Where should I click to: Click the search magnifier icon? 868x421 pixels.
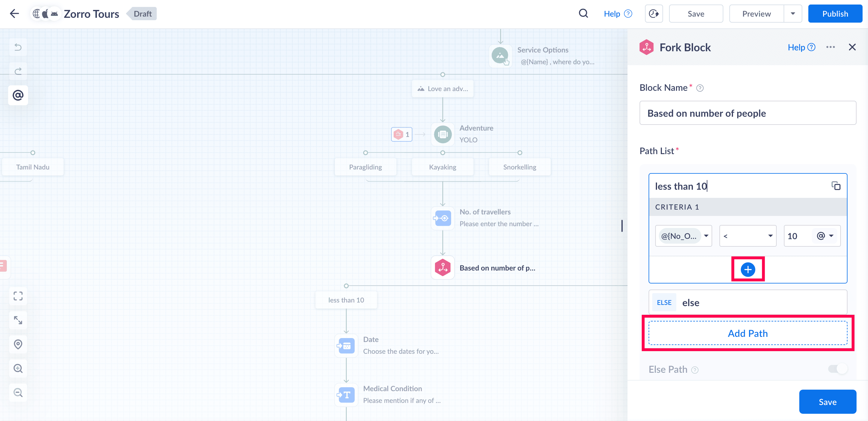(x=583, y=14)
